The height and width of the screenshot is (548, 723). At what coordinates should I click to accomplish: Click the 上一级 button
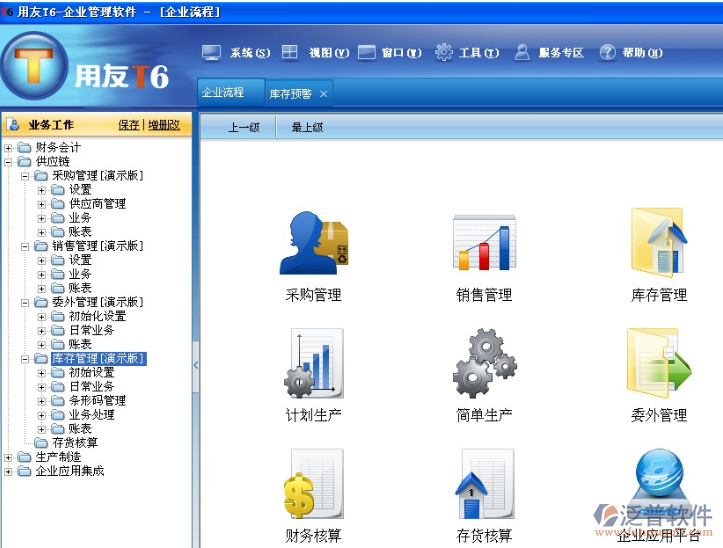click(x=244, y=128)
